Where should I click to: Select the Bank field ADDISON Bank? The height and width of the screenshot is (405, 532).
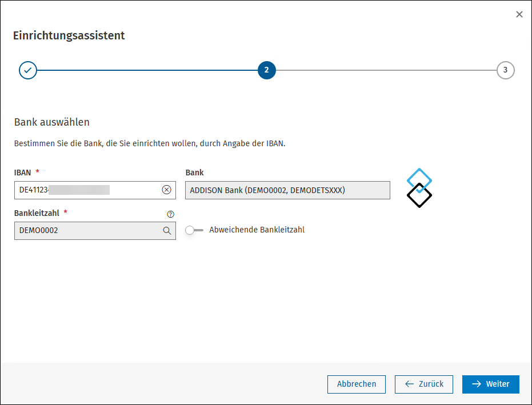pyautogui.click(x=288, y=190)
